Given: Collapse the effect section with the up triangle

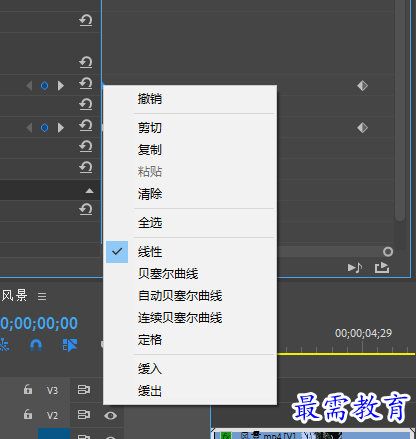Looking at the screenshot, I should [89, 191].
